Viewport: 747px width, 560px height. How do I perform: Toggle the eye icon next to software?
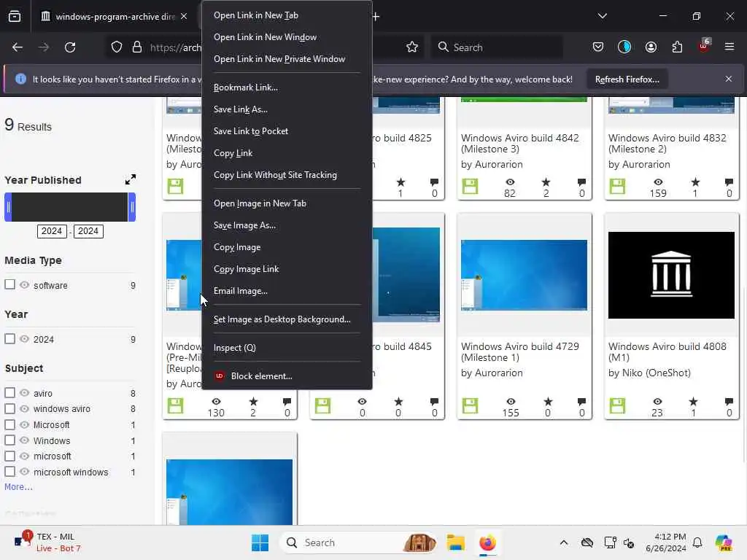click(24, 285)
